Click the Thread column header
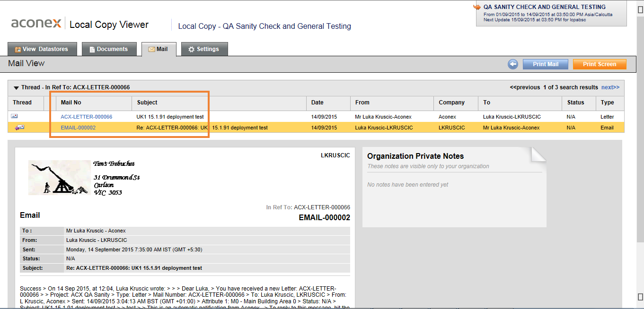Viewport: 644px width, 309px height. point(22,103)
